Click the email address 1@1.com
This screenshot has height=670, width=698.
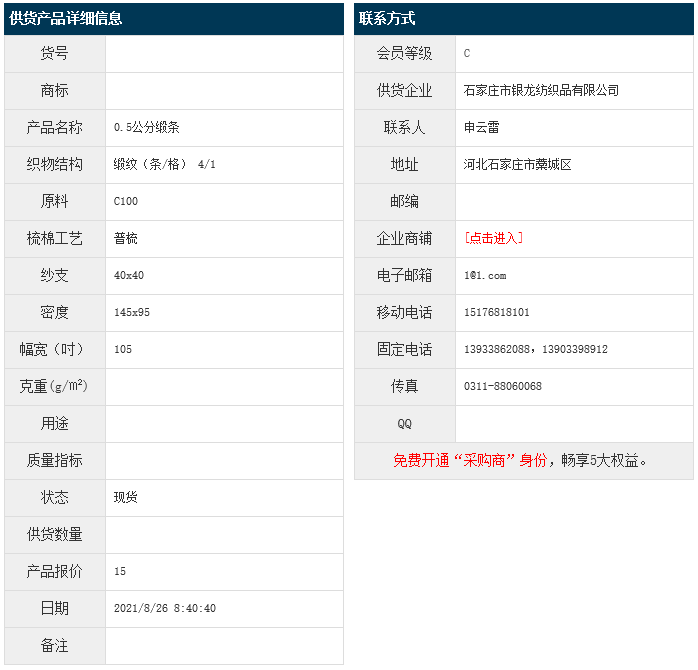point(485,275)
